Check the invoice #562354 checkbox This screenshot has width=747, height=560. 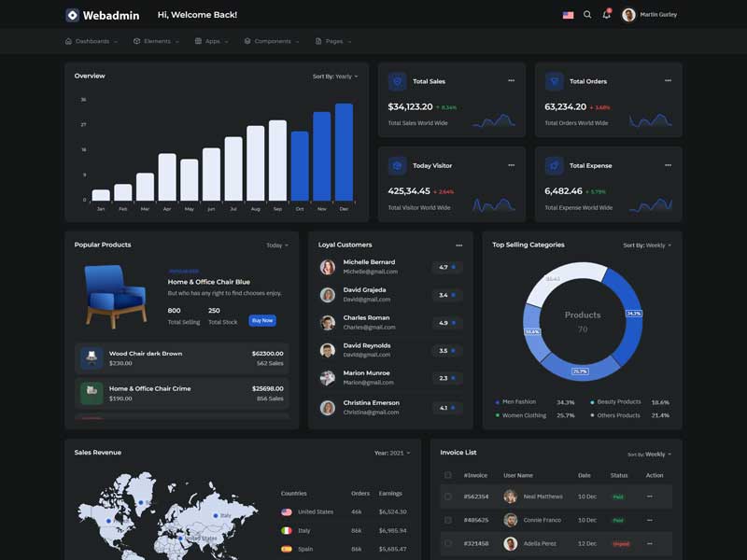pos(448,497)
